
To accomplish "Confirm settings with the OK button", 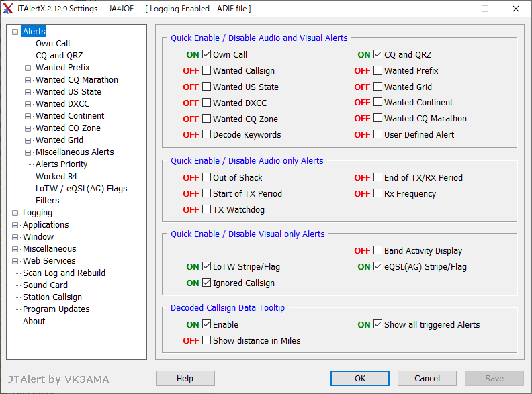I will (x=360, y=378).
